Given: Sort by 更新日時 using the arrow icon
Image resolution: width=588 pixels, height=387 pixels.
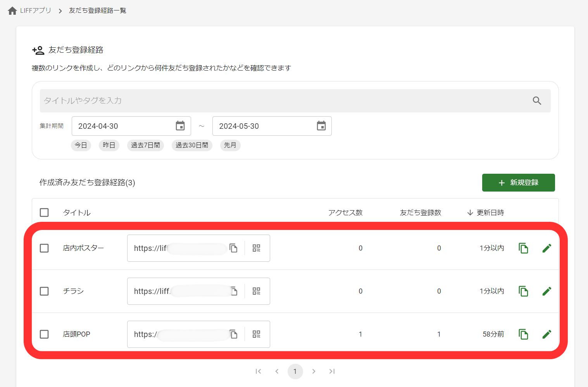Looking at the screenshot, I should (x=470, y=213).
